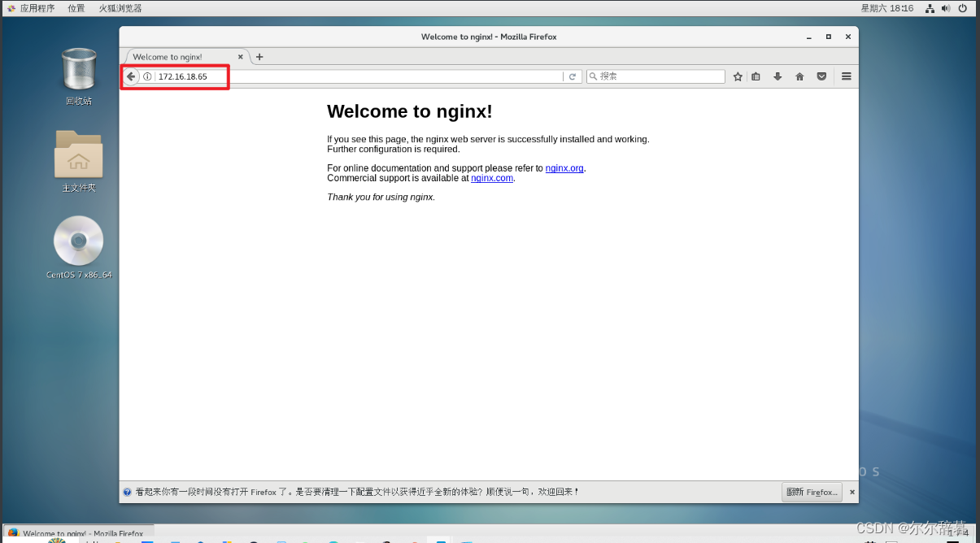Bookmark this page with the star icon

(738, 76)
